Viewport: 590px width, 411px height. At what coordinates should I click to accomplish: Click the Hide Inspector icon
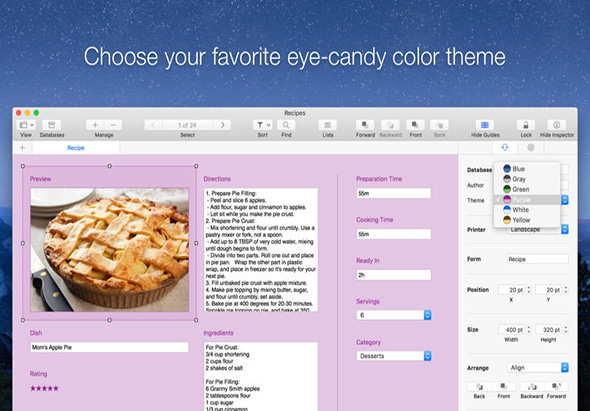tap(557, 125)
